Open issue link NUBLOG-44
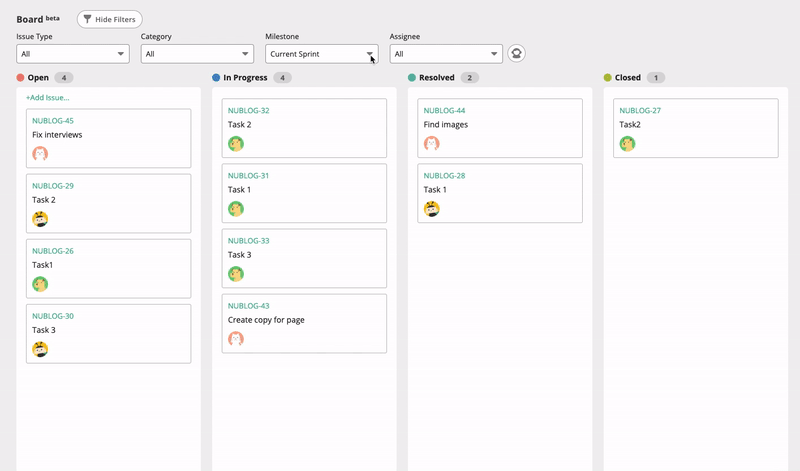Viewport: 800px width, 471px height. [x=444, y=110]
